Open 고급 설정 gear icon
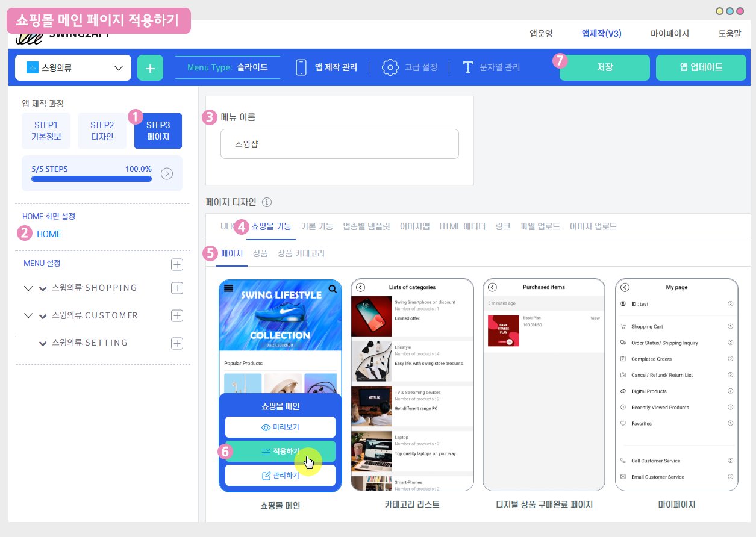 [390, 67]
